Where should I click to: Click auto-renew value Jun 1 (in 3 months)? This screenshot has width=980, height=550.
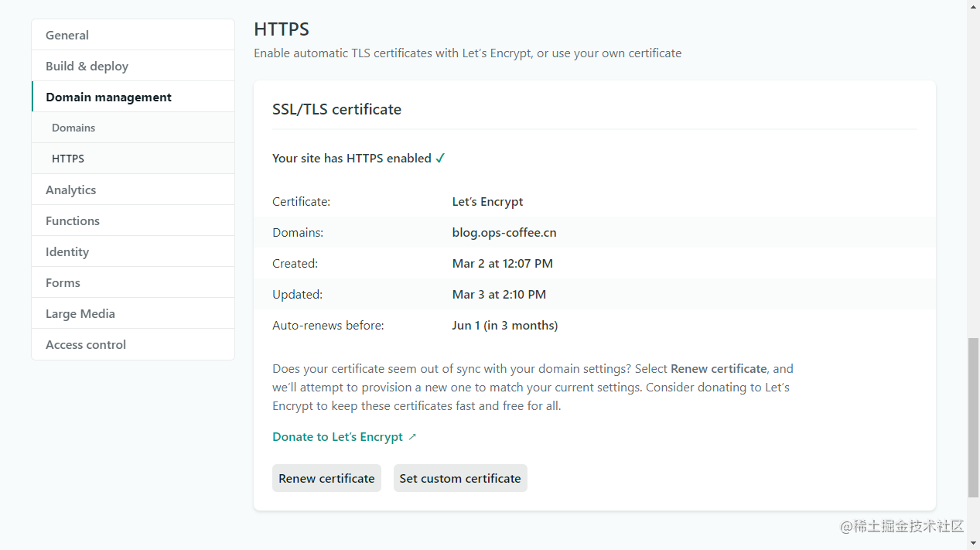tap(505, 325)
